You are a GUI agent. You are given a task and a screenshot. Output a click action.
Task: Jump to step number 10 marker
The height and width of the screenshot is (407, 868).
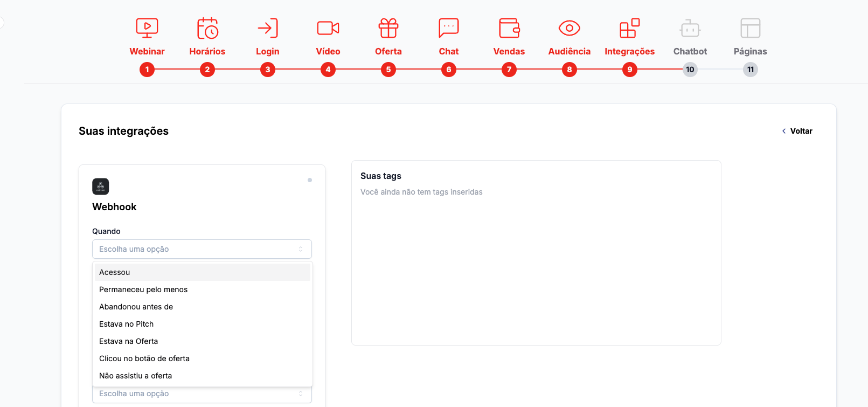(x=690, y=70)
